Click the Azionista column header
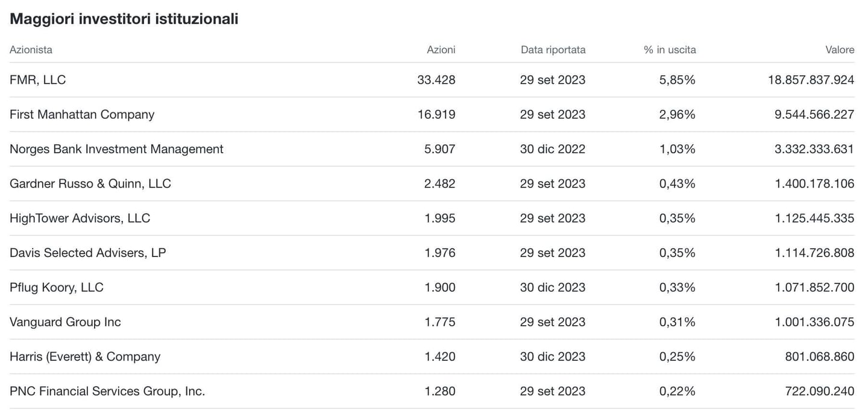The height and width of the screenshot is (415, 868). point(31,49)
